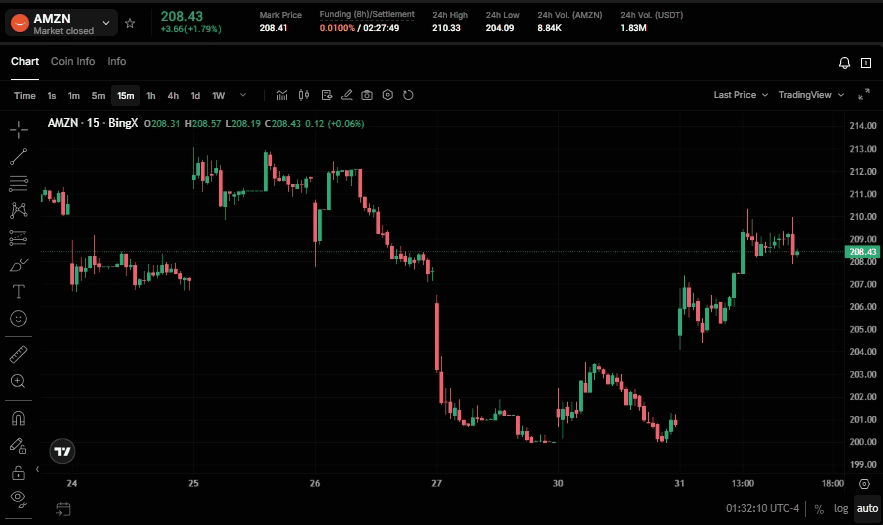Select the trend line drawing tool
This screenshot has width=883, height=525.
pyautogui.click(x=18, y=156)
